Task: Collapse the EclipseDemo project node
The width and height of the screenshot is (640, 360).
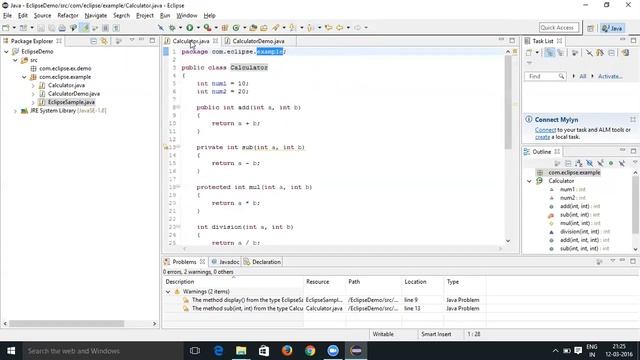Action: point(7,51)
